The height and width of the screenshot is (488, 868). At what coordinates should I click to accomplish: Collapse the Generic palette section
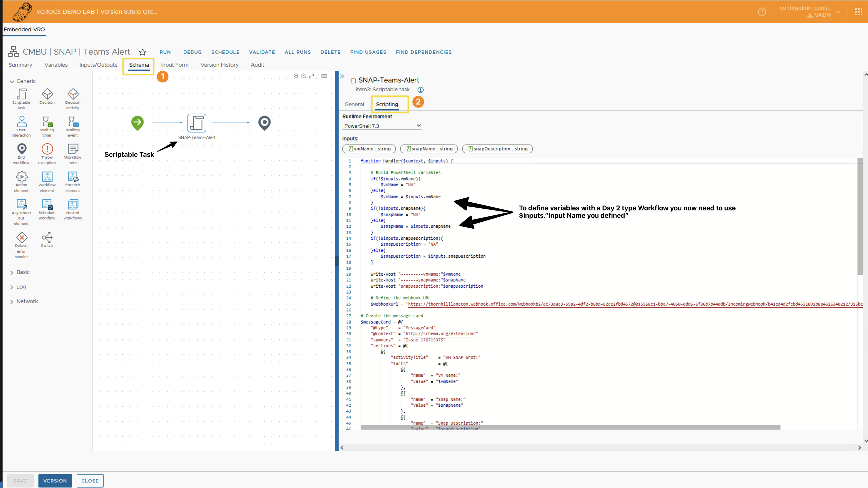pyautogui.click(x=12, y=81)
